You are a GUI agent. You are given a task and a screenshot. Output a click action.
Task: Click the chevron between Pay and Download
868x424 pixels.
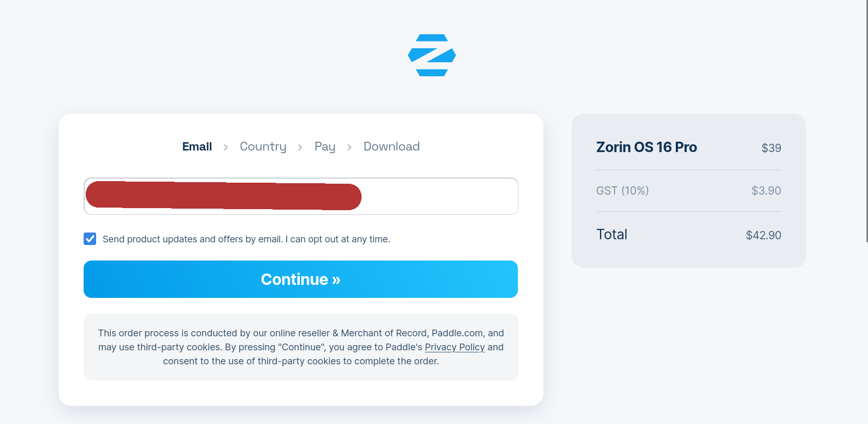[x=350, y=147]
